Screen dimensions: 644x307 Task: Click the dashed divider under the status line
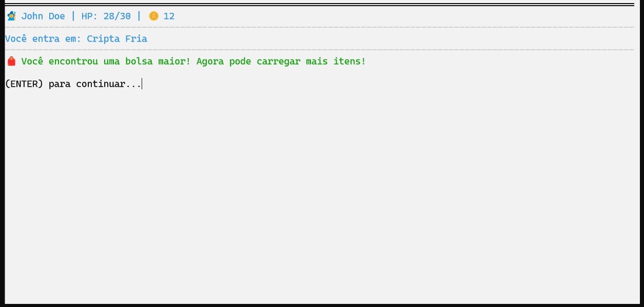click(318, 27)
